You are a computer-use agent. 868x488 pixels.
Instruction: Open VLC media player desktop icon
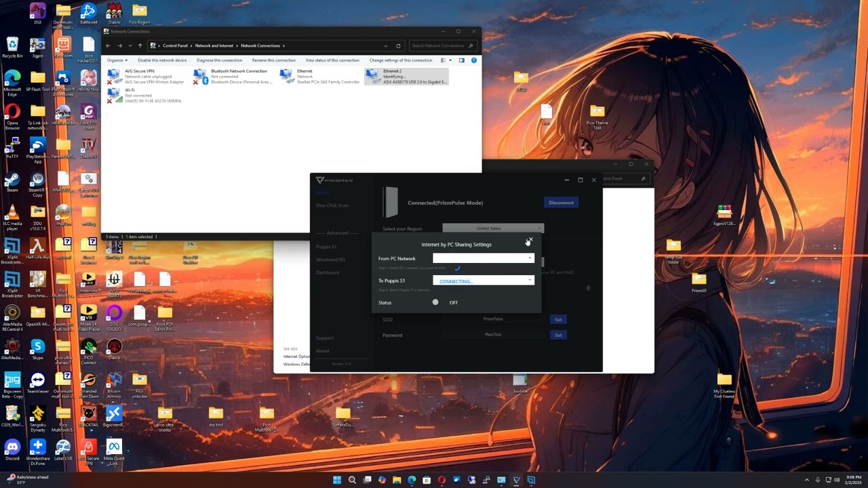(x=12, y=218)
